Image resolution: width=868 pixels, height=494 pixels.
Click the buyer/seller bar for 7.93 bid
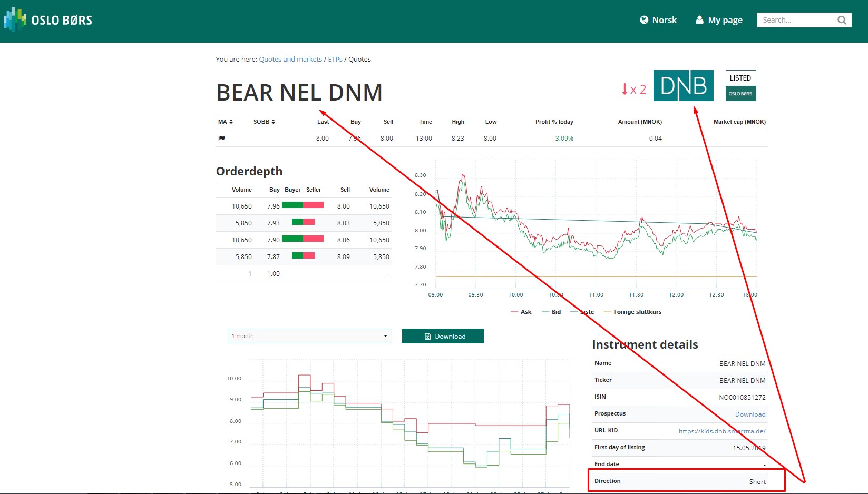303,222
